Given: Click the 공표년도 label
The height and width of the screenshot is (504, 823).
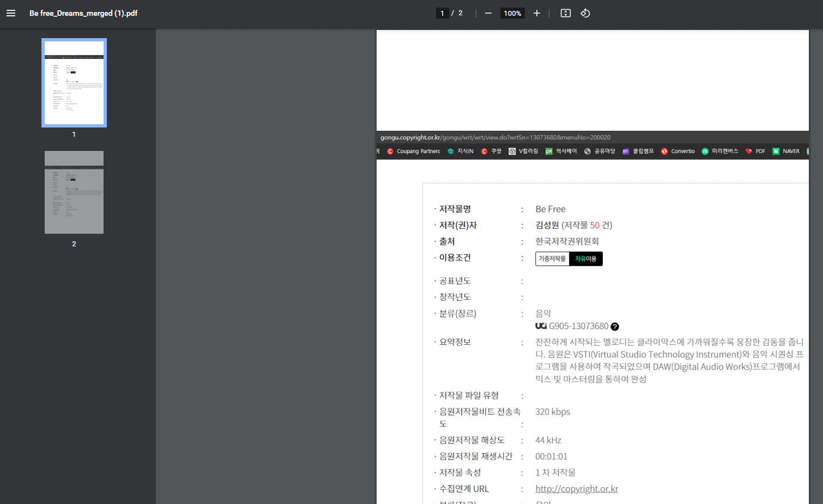Looking at the screenshot, I should tap(455, 281).
